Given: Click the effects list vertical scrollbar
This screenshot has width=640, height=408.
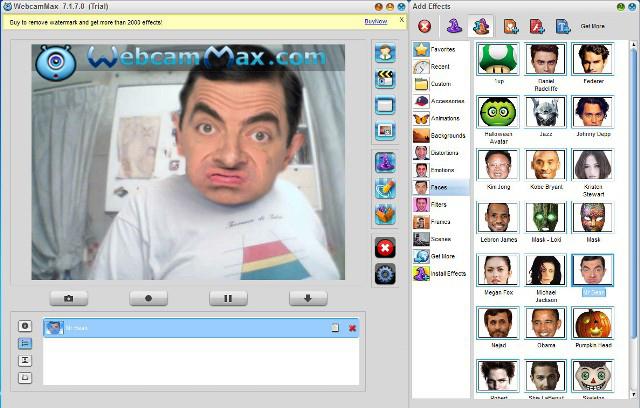Looking at the screenshot, I should (x=633, y=192).
